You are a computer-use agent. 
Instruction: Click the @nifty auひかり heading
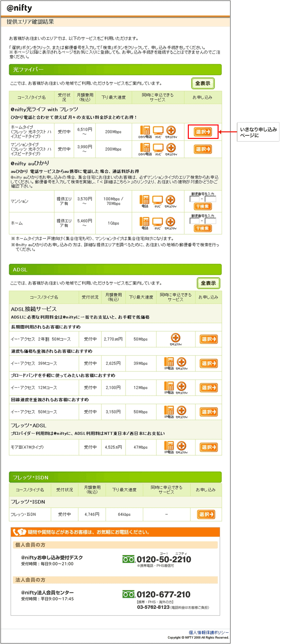click(x=30, y=163)
